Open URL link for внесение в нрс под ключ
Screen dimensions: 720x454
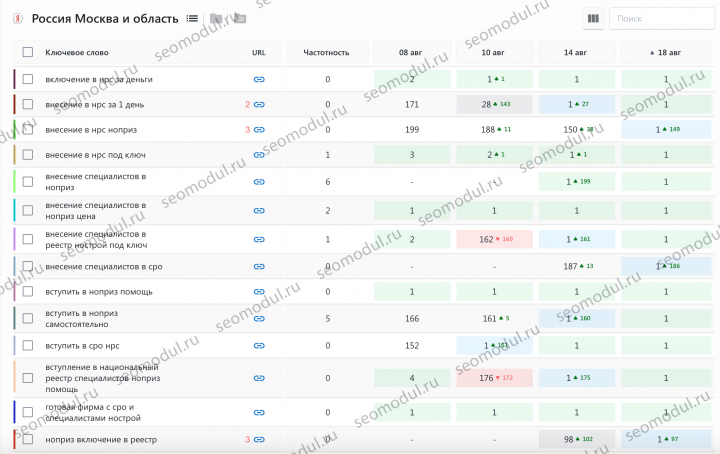[x=259, y=155]
